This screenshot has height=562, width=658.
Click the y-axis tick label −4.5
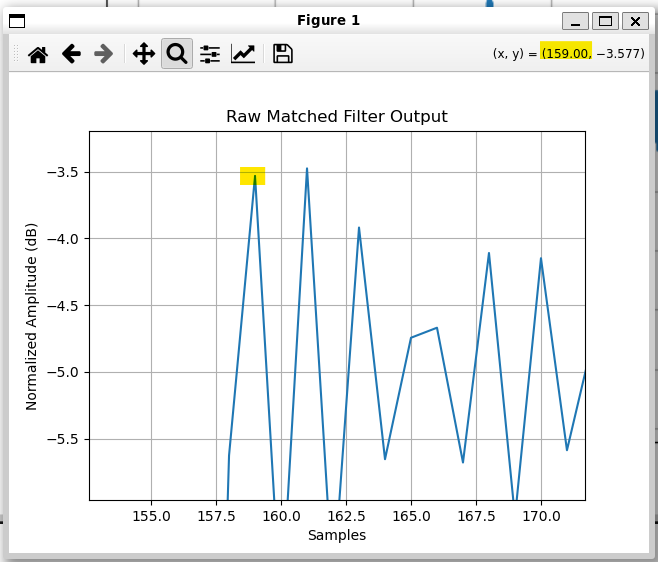(63, 306)
